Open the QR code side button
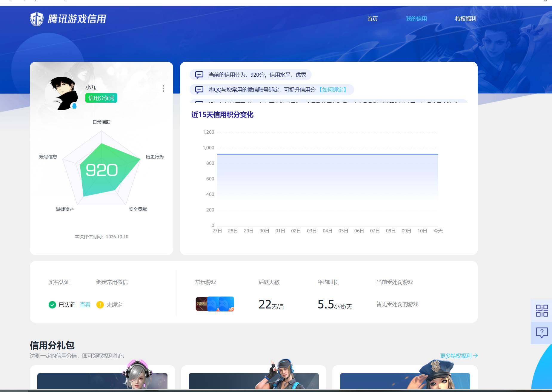Image resolution: width=552 pixels, height=392 pixels. pyautogui.click(x=542, y=311)
